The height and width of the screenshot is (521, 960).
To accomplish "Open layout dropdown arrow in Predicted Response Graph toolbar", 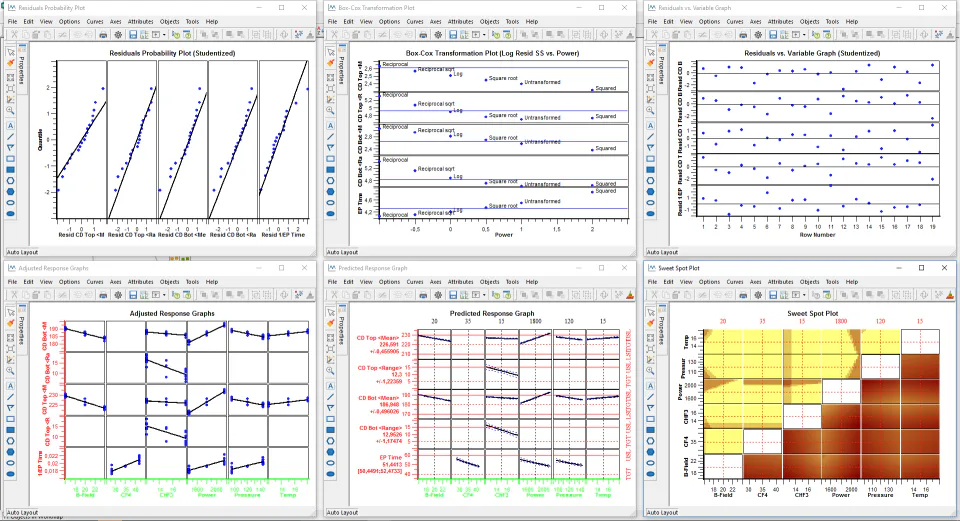I will (x=484, y=295).
